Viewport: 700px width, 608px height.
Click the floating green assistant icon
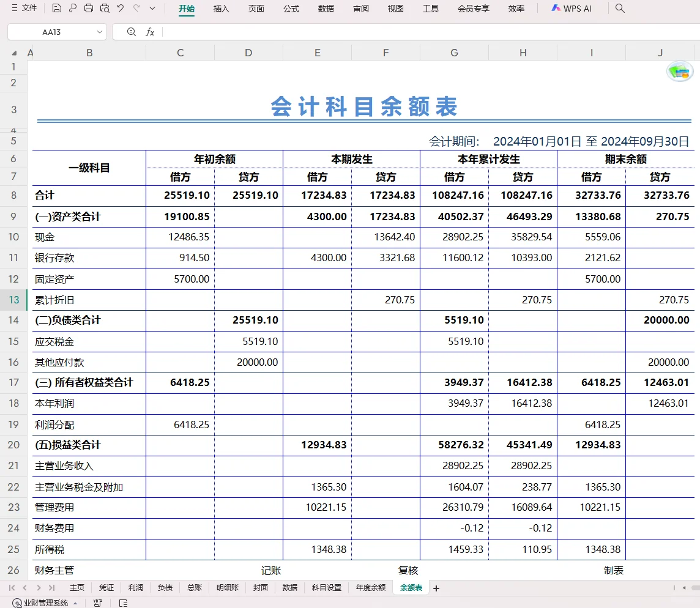click(680, 72)
